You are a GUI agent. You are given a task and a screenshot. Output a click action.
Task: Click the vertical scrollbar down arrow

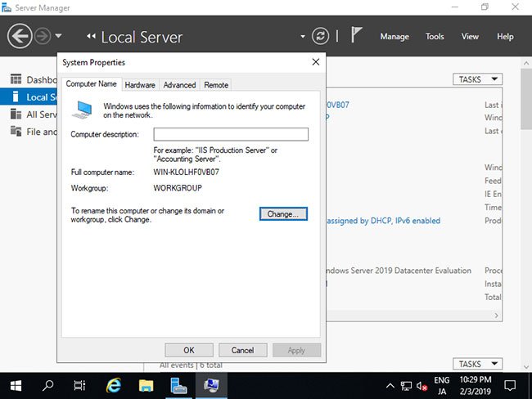526,366
